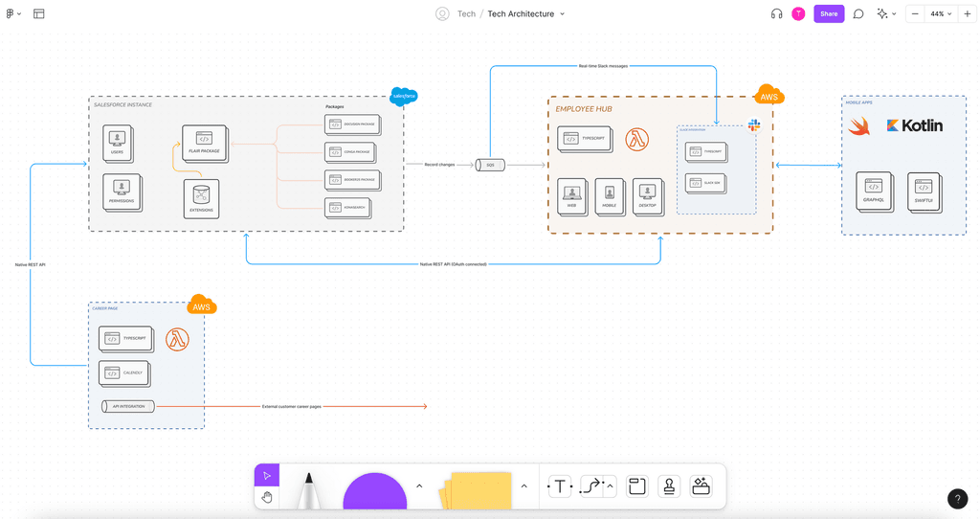The width and height of the screenshot is (980, 519).
Task: Select the CONGA PACKAGE node
Action: pyautogui.click(x=350, y=152)
